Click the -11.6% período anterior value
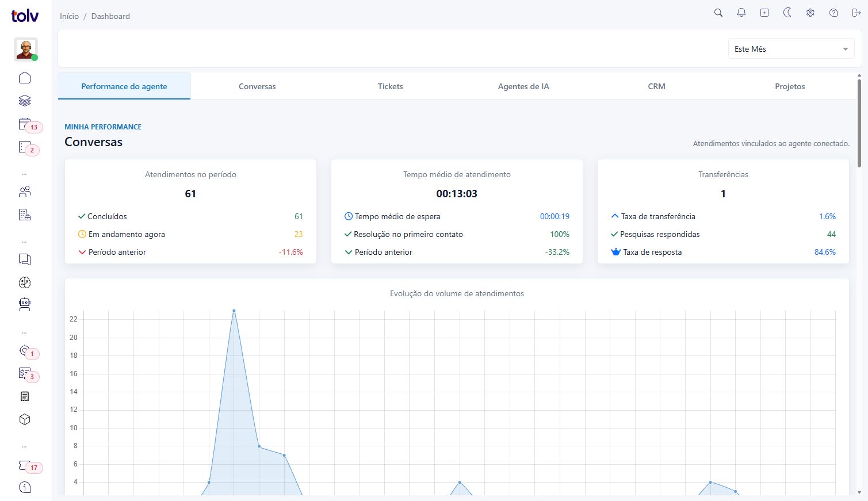 click(x=291, y=252)
